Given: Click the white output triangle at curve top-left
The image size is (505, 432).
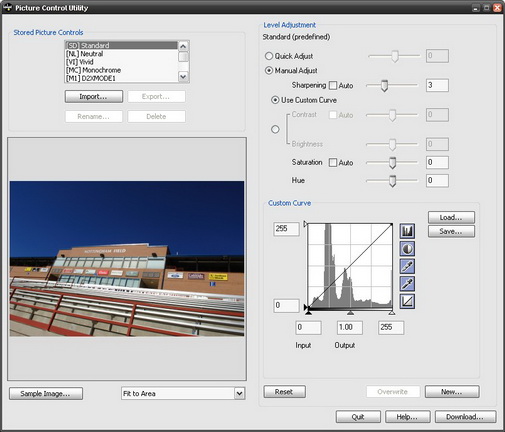Looking at the screenshot, I should click(x=305, y=224).
